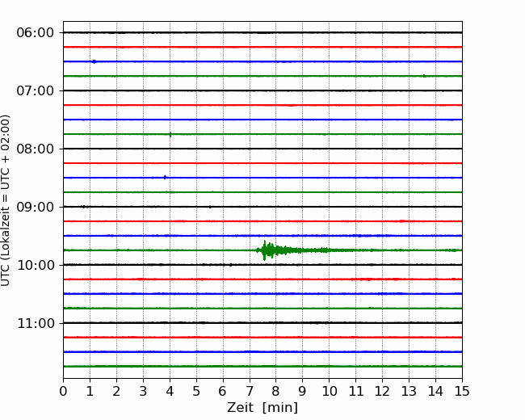Click the 'UTC (Lokalzeit = UTC + 02:00)' axis title
Viewport: 525px width, 420px height.
(x=6, y=200)
